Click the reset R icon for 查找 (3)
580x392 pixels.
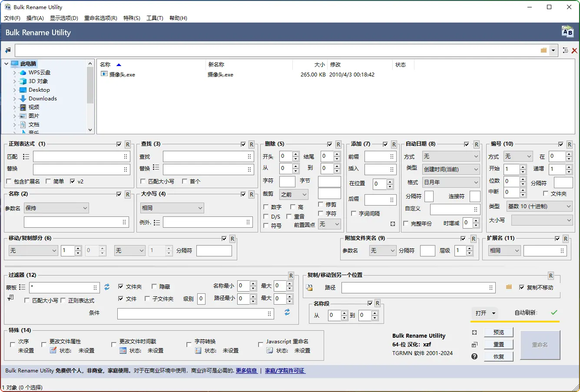252,144
